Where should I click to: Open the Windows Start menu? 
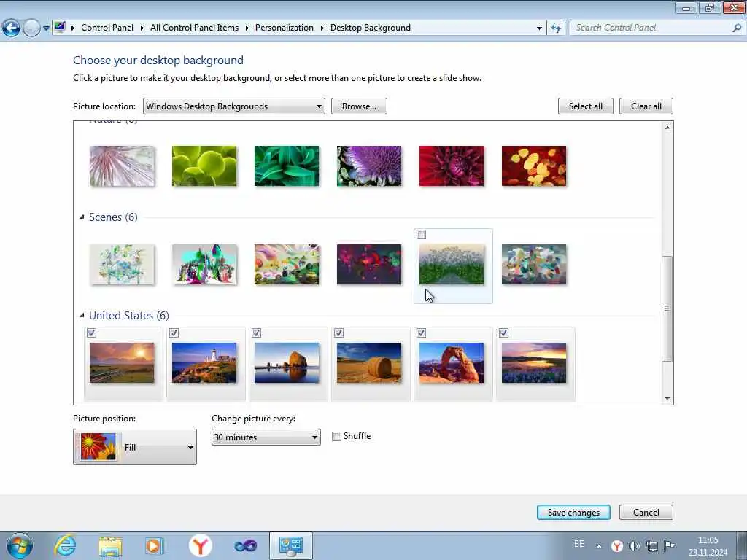20,545
